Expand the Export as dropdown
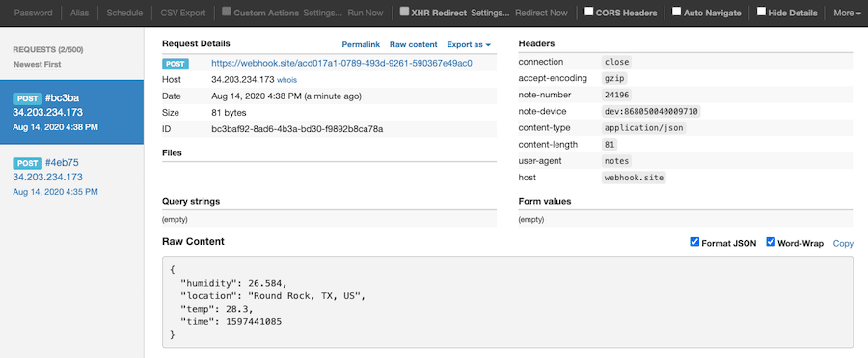This screenshot has height=358, width=868. [469, 44]
